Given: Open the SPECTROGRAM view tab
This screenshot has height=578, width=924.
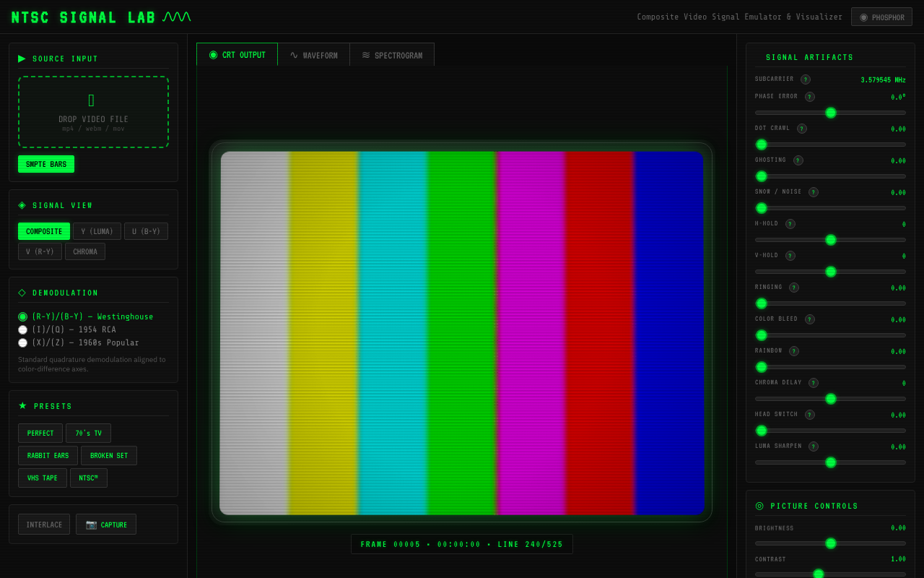Looking at the screenshot, I should coord(392,54).
